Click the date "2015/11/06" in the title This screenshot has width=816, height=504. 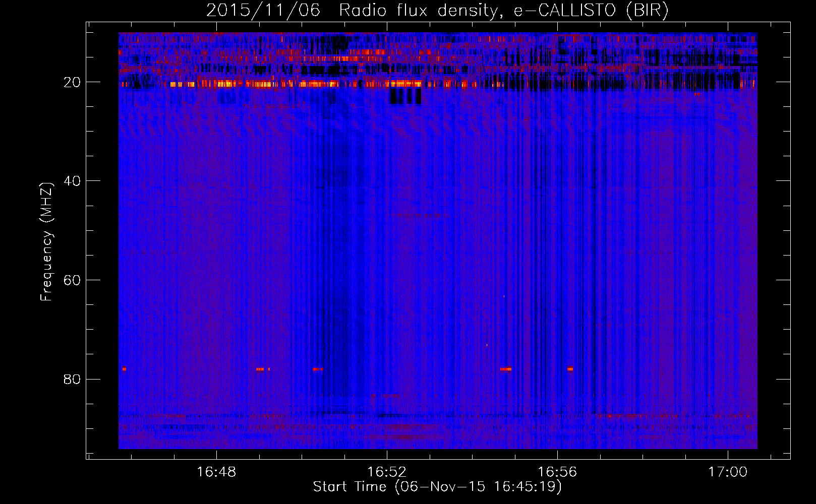(x=263, y=11)
